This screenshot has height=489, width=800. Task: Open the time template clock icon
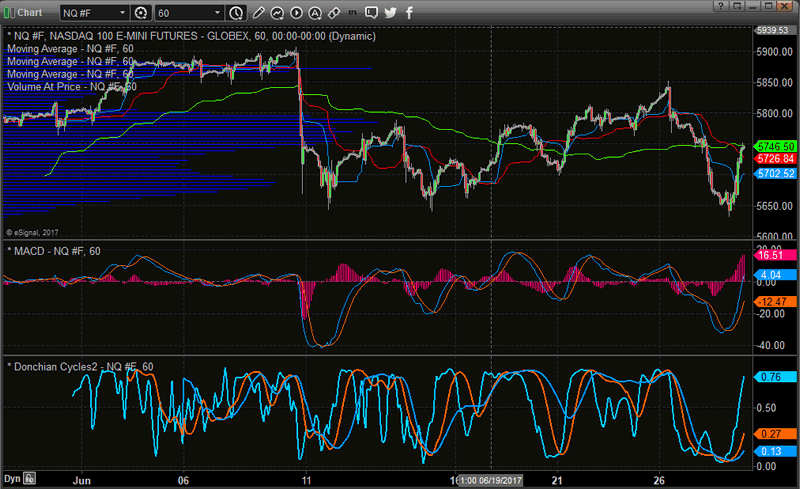pos(235,13)
